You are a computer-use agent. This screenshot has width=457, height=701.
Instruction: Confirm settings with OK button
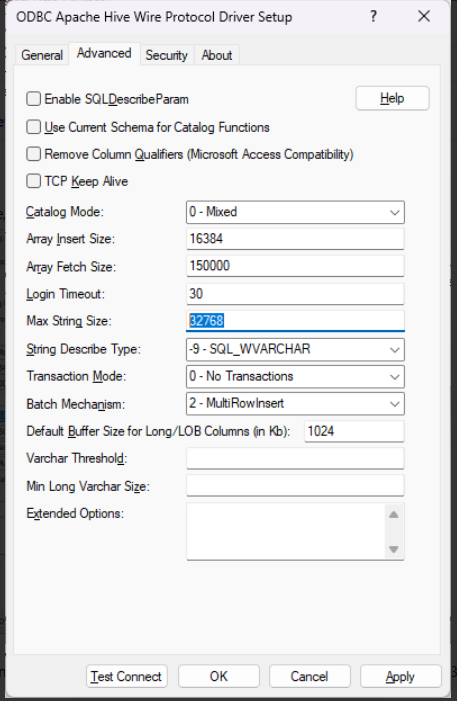click(x=219, y=676)
